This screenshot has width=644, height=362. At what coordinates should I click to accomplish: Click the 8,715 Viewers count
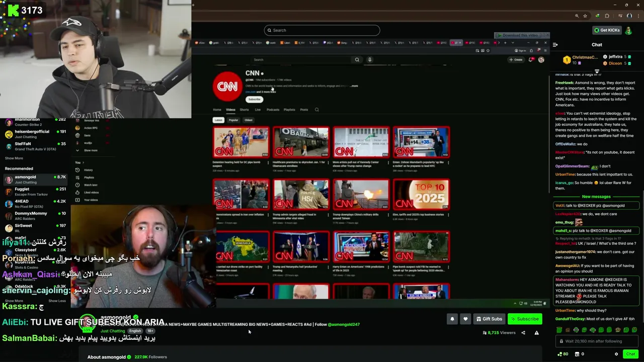(x=499, y=332)
